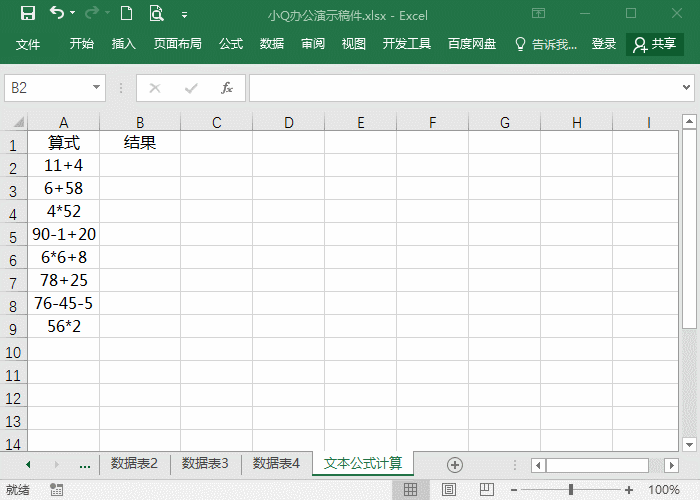Switch to sheet tab 数据表2
The height and width of the screenshot is (500, 700).
click(134, 464)
